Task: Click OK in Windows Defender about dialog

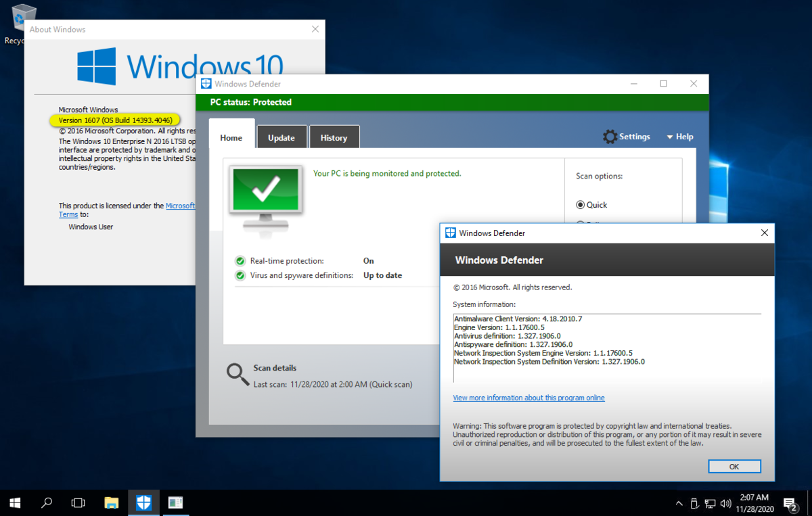Action: (x=734, y=467)
